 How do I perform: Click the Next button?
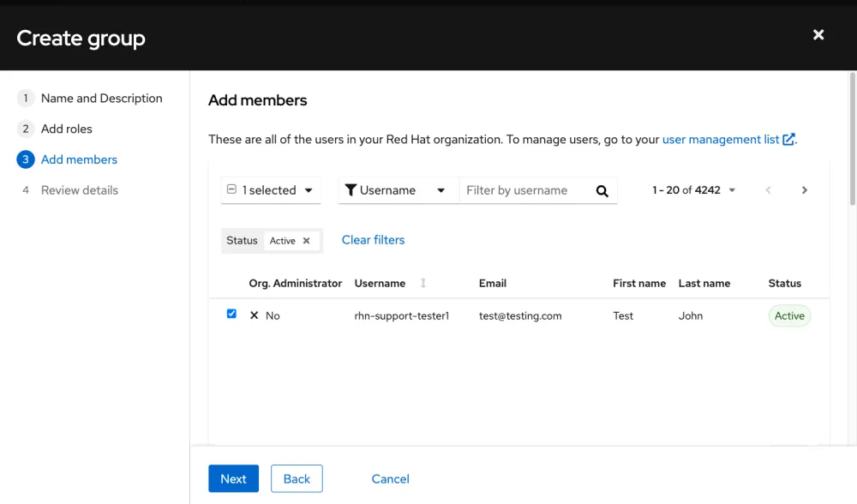coord(233,479)
